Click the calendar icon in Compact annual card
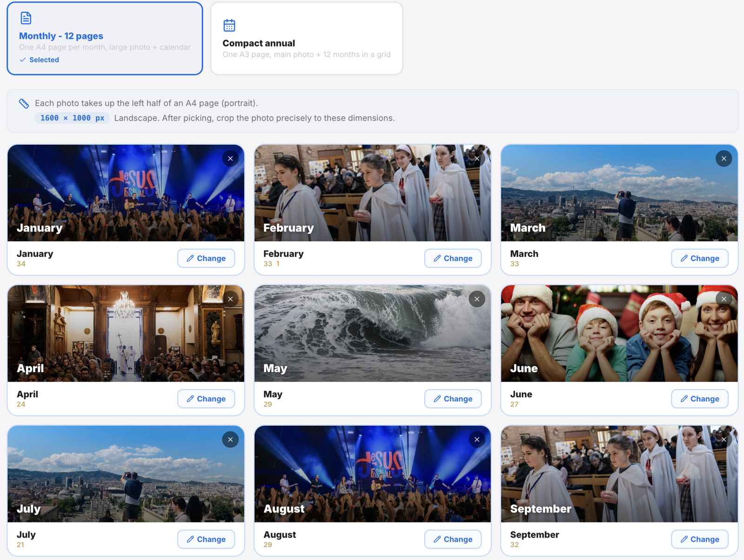 [229, 25]
